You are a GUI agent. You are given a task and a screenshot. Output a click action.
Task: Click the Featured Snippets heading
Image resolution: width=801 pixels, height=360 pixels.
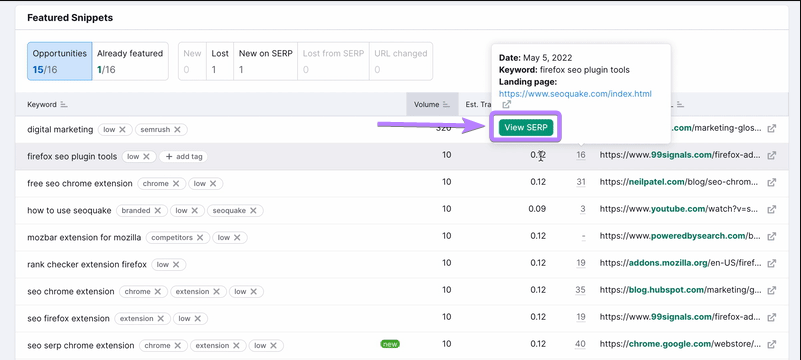pos(70,18)
